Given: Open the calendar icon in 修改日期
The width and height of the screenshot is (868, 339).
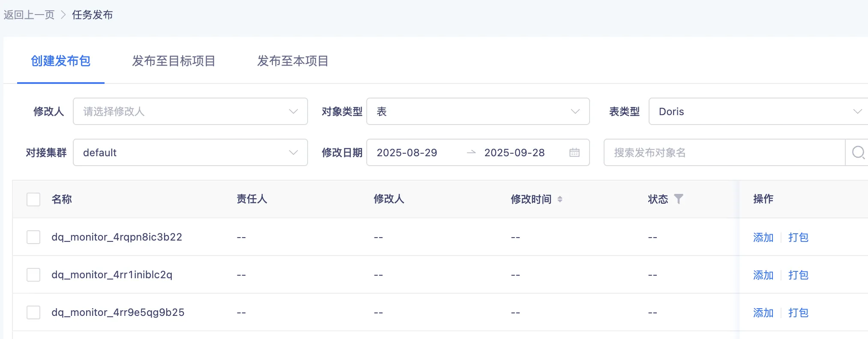Looking at the screenshot, I should coord(574,152).
